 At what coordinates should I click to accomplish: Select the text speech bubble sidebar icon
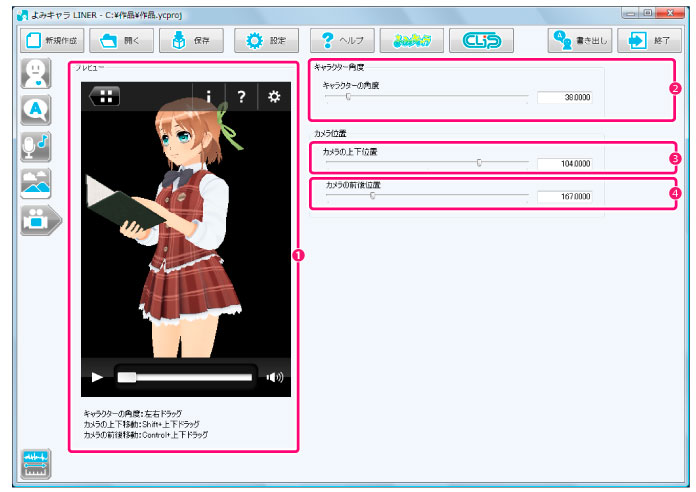pos(36,110)
